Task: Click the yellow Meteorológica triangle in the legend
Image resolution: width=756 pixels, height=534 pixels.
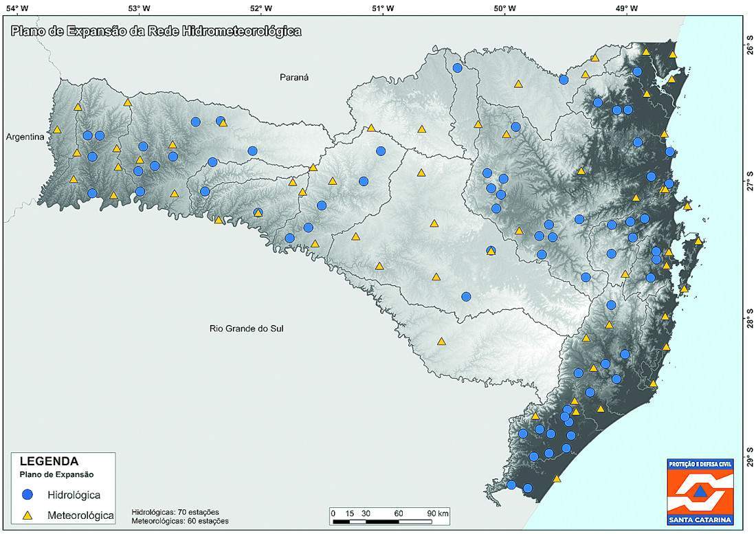Action: click(27, 515)
